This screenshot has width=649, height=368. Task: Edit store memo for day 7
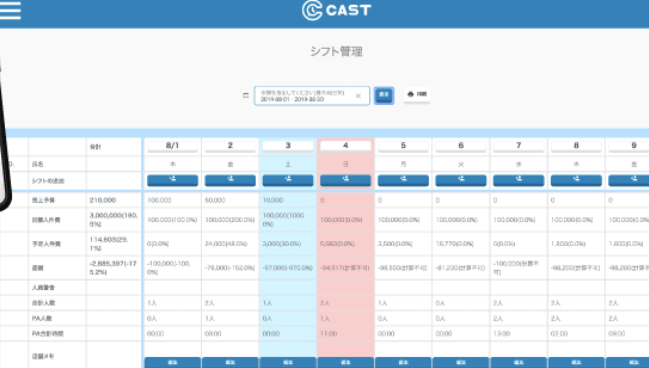coord(519,363)
